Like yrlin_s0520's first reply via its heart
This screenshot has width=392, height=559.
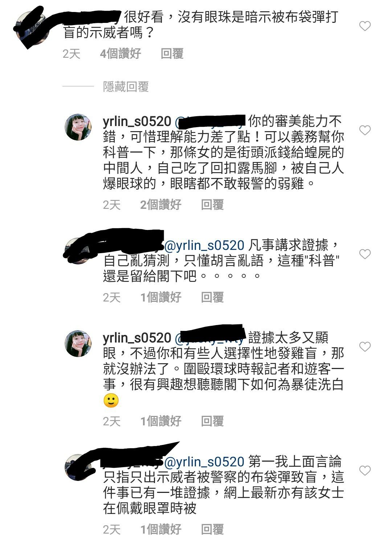[365, 130]
